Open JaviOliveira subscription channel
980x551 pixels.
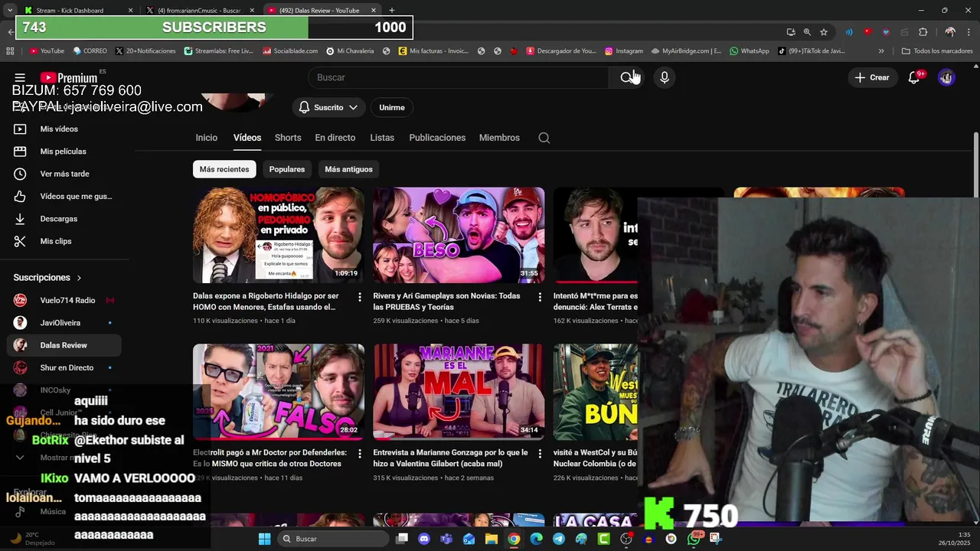64,323
